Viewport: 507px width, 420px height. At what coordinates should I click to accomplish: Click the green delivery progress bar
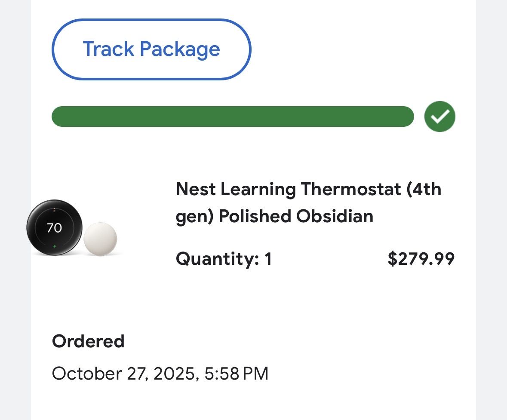(232, 116)
